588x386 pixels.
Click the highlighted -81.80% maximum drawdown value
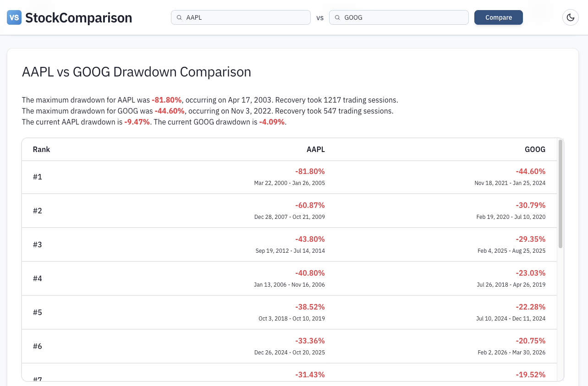(x=166, y=100)
